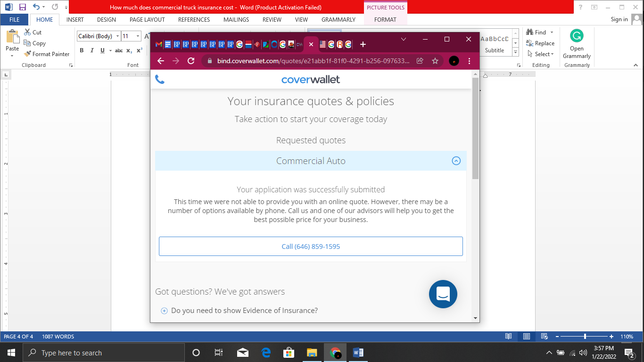
Task: Click the Save icon in Word's quick access toolbar
Action: pyautogui.click(x=22, y=7)
